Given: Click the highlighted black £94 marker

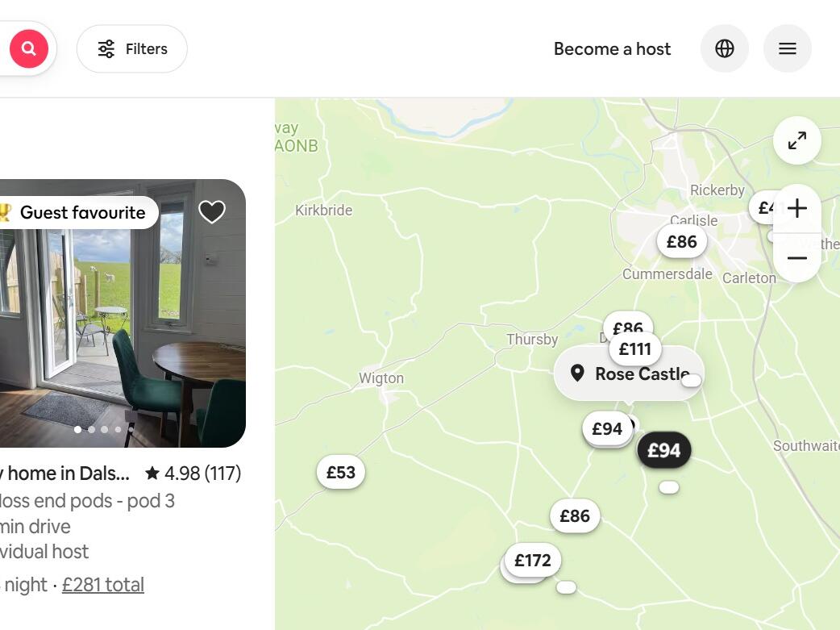Looking at the screenshot, I should tap(663, 450).
